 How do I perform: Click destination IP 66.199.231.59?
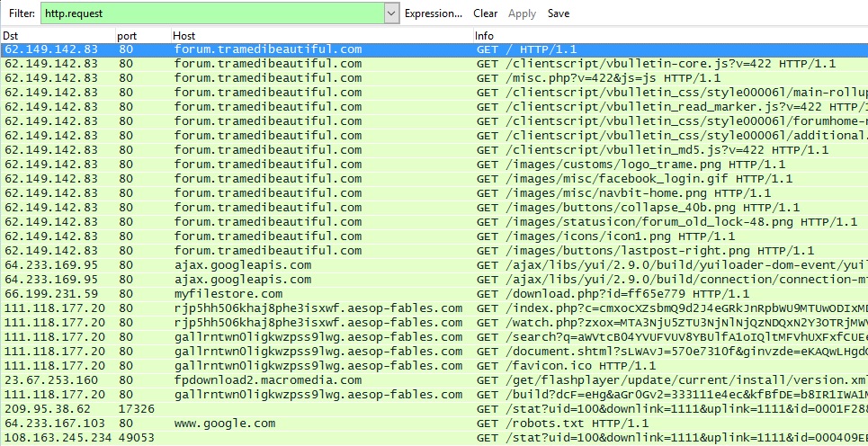coord(51,294)
